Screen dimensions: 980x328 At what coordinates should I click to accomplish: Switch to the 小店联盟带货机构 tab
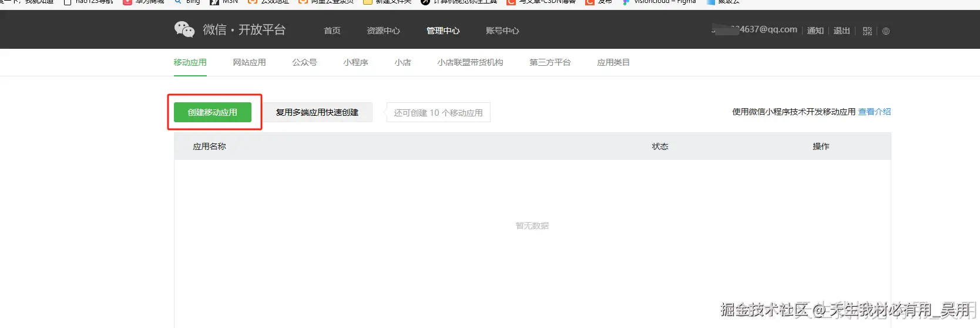[x=470, y=62]
